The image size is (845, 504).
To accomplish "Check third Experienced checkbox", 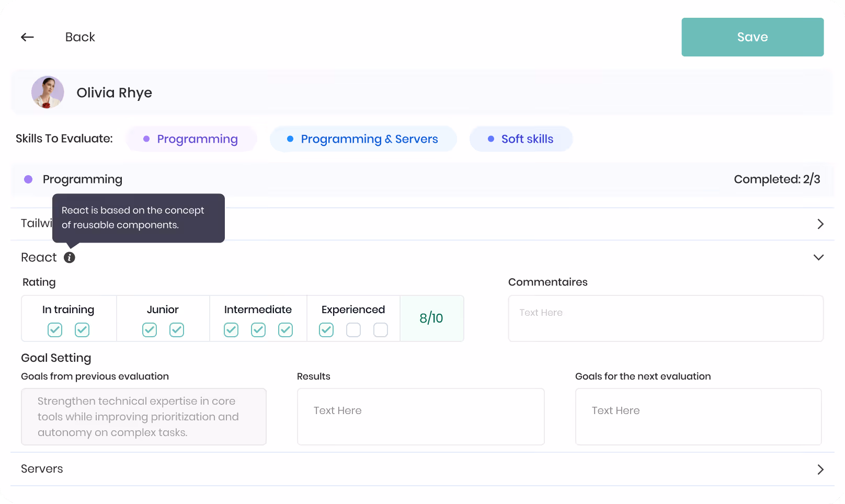I will click(x=381, y=330).
